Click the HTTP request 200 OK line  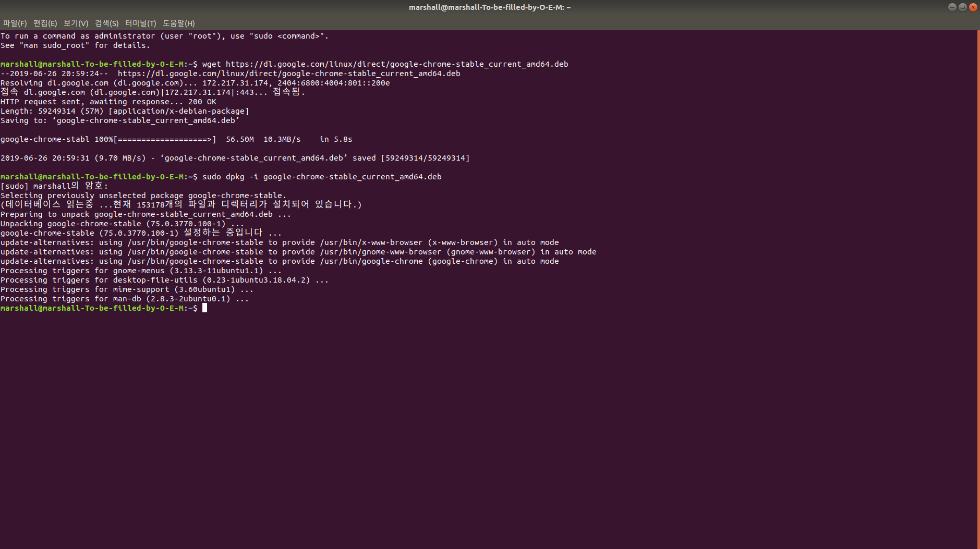point(108,102)
